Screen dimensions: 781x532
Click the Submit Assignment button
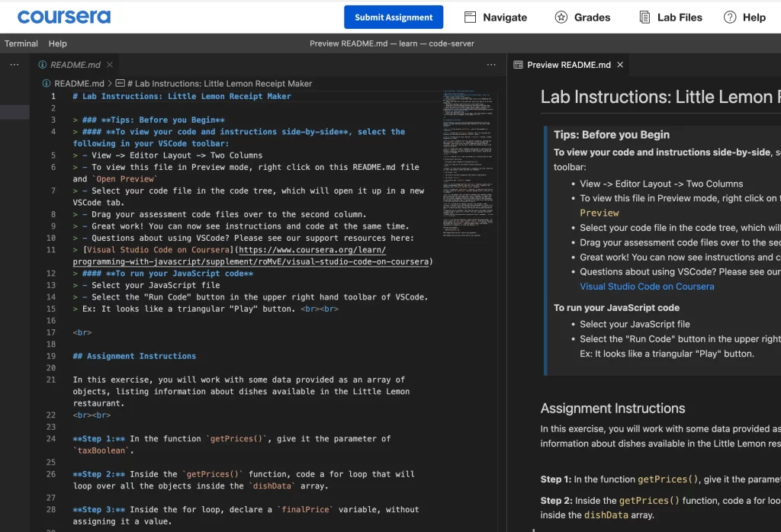(x=393, y=17)
